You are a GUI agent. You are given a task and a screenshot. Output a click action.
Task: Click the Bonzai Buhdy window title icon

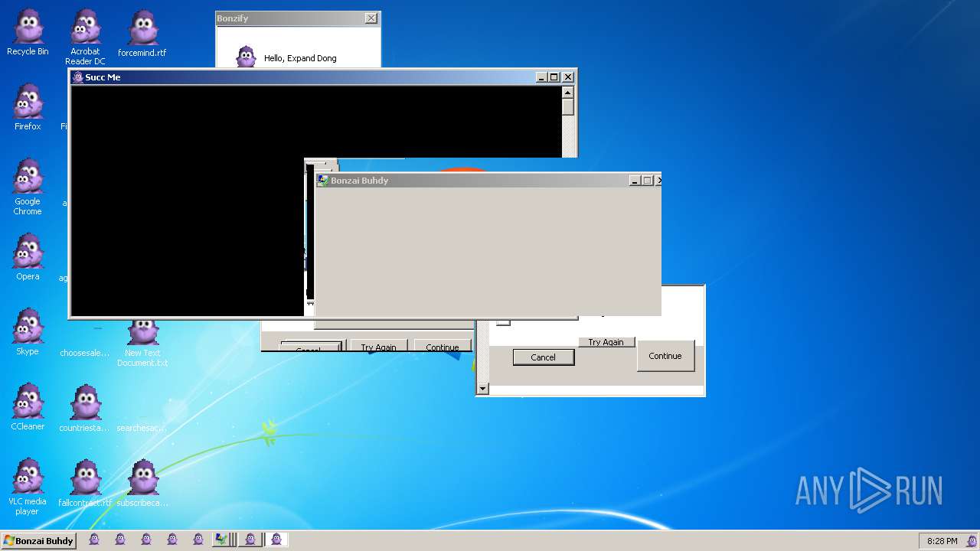pyautogui.click(x=323, y=181)
